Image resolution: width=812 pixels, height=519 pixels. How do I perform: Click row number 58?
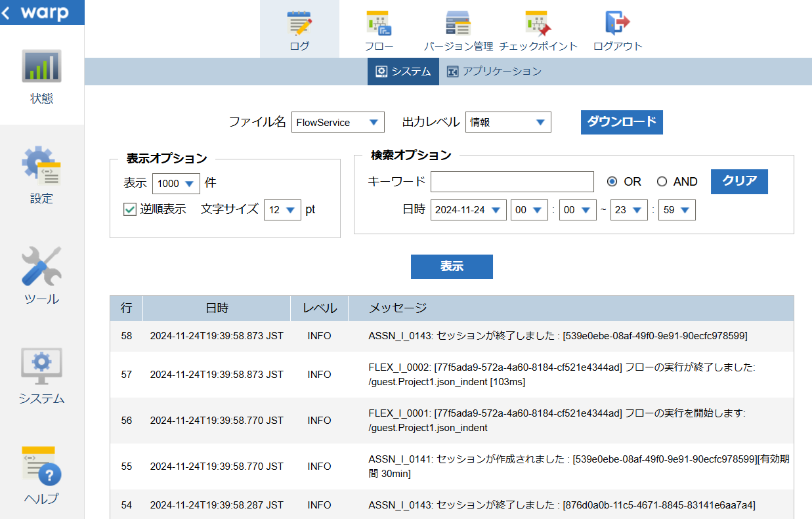tap(127, 336)
